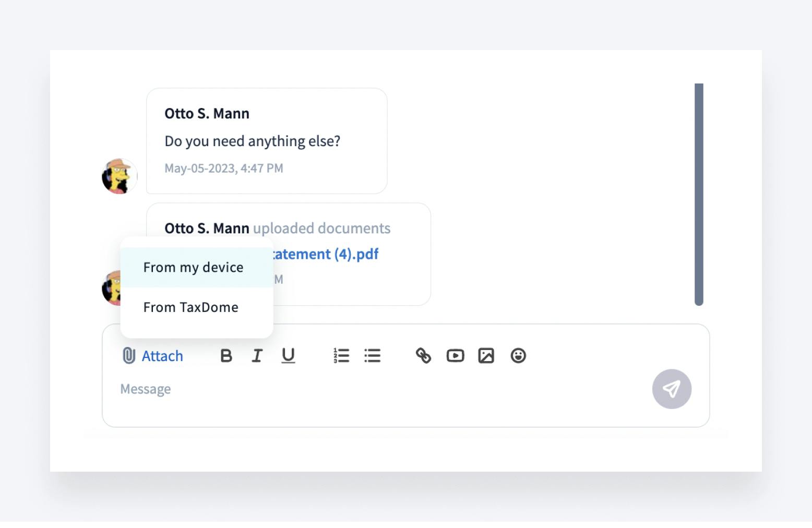Insert a bulleted list
This screenshot has height=528, width=812.
pos(372,356)
